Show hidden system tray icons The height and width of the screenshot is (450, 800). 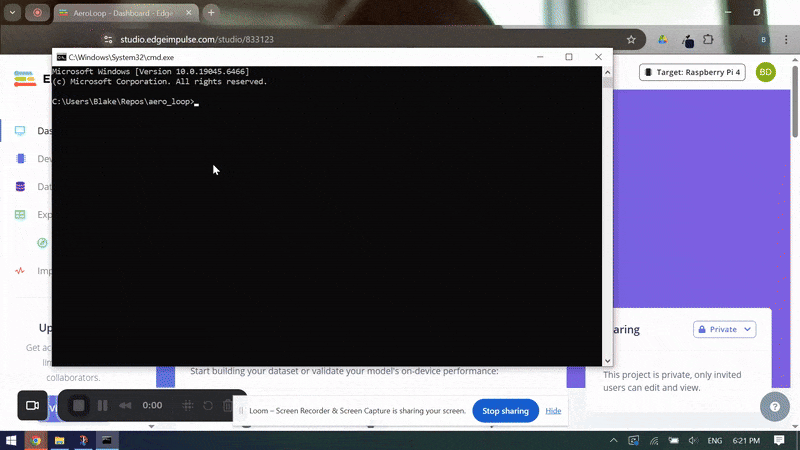pyautogui.click(x=613, y=440)
